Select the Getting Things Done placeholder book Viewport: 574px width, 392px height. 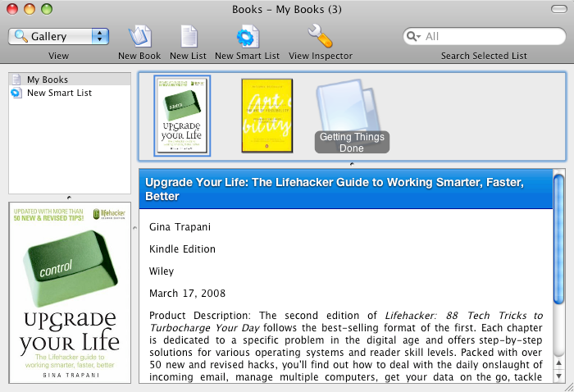352,116
